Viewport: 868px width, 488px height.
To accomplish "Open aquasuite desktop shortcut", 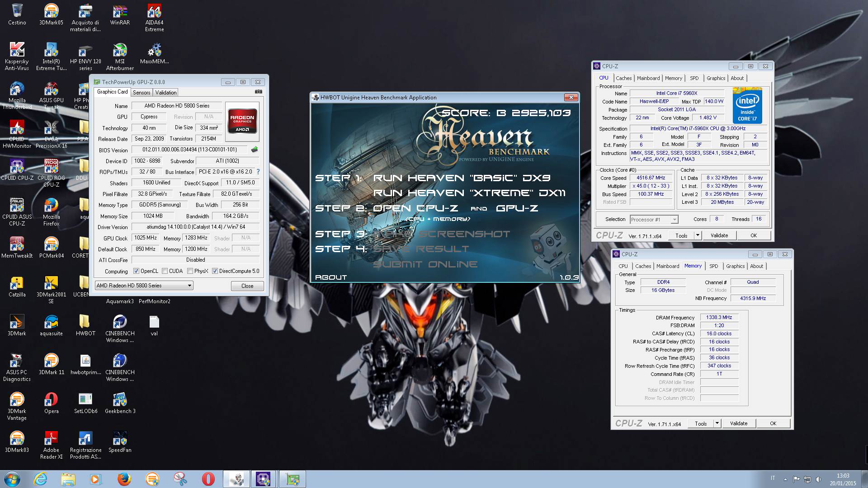I will coord(51,325).
